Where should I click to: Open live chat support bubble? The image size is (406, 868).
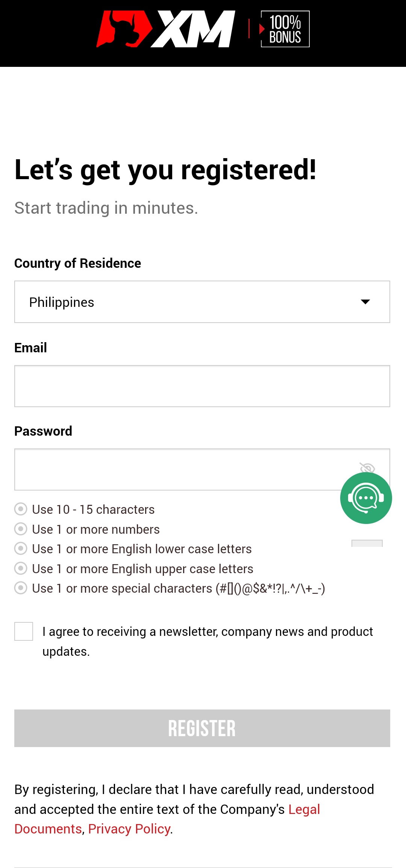[366, 498]
